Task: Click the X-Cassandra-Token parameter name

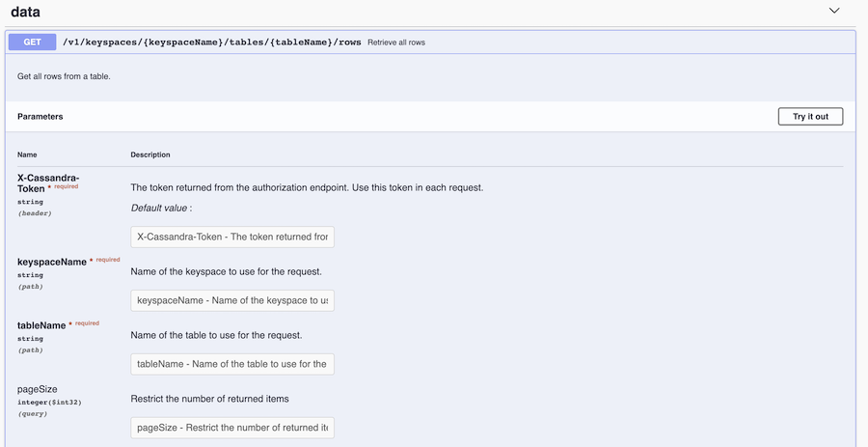Action: click(48, 183)
